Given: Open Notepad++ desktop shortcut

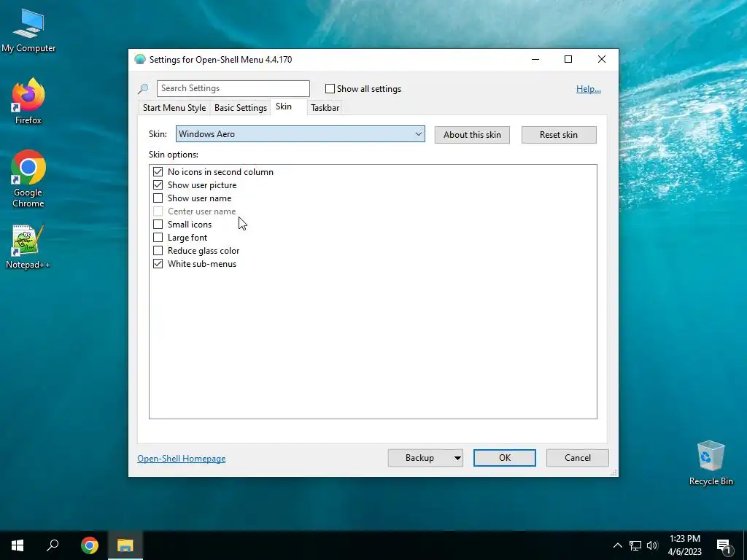Looking at the screenshot, I should coord(28,246).
